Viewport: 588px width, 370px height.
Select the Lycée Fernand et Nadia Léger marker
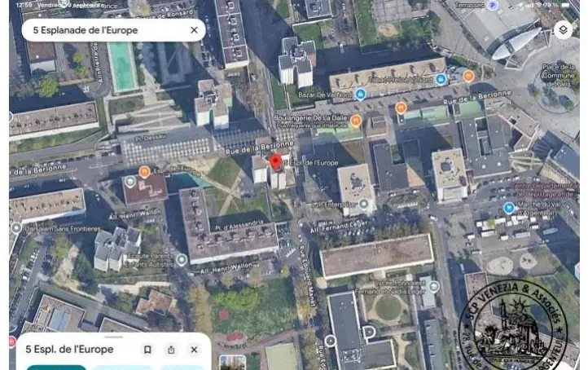(x=433, y=287)
